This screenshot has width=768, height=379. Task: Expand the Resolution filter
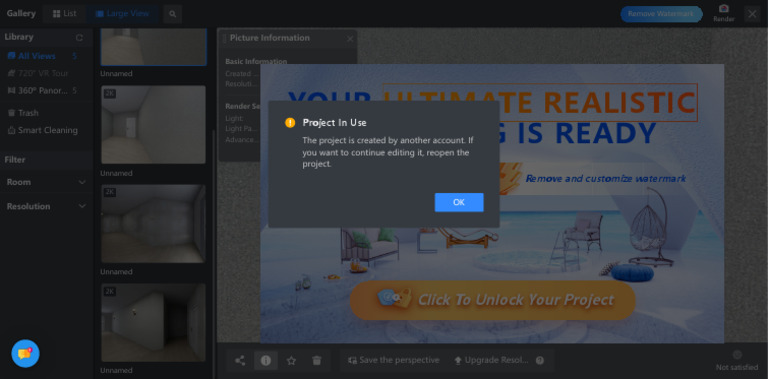click(46, 207)
